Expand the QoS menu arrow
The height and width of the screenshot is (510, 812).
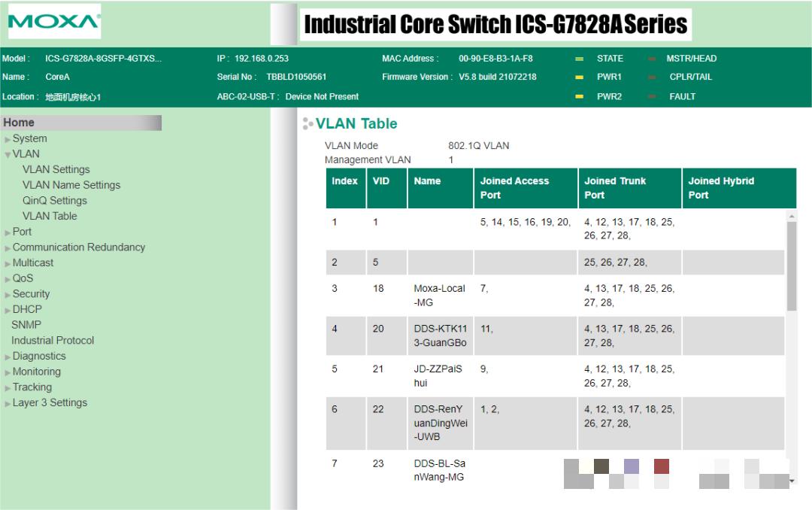[8, 279]
